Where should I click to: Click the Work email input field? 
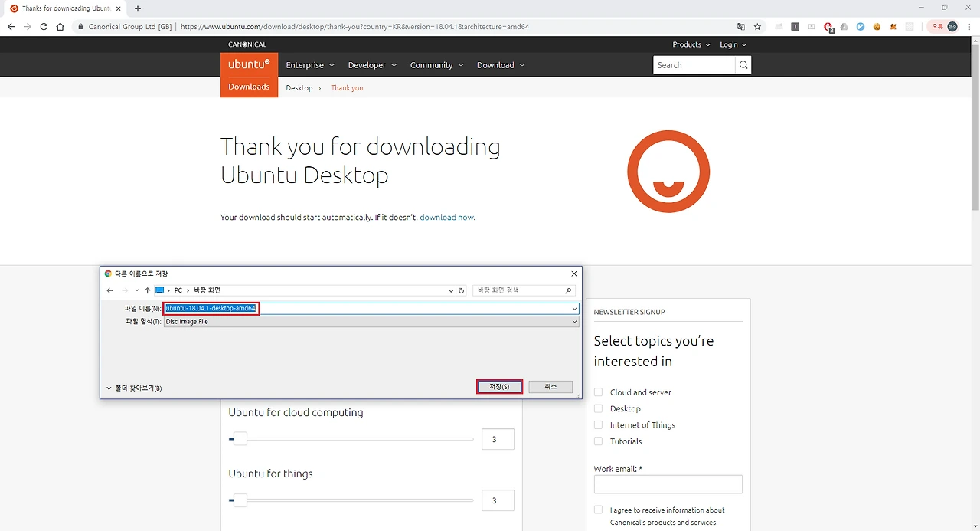[668, 484]
